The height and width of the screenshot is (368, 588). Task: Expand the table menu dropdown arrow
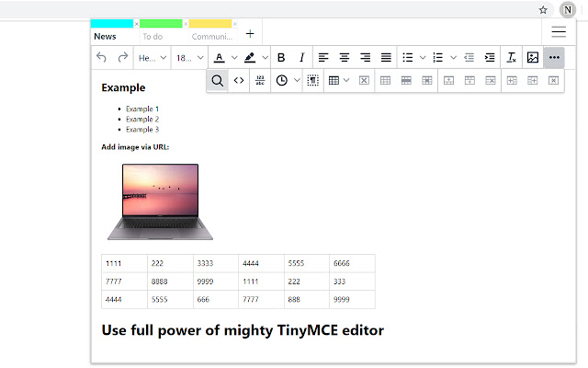tap(346, 80)
